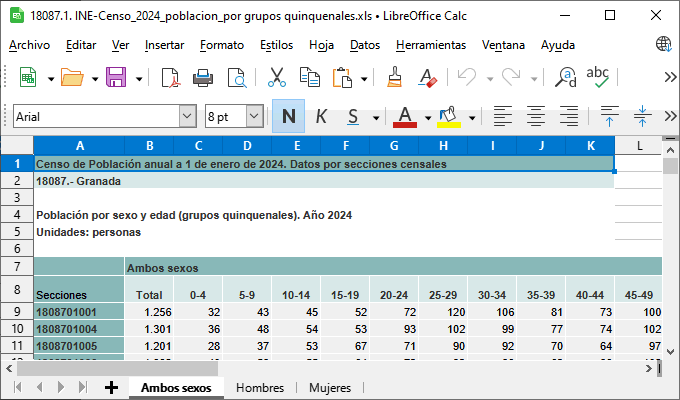Click the Save document icon
The image size is (680, 400).
point(115,78)
